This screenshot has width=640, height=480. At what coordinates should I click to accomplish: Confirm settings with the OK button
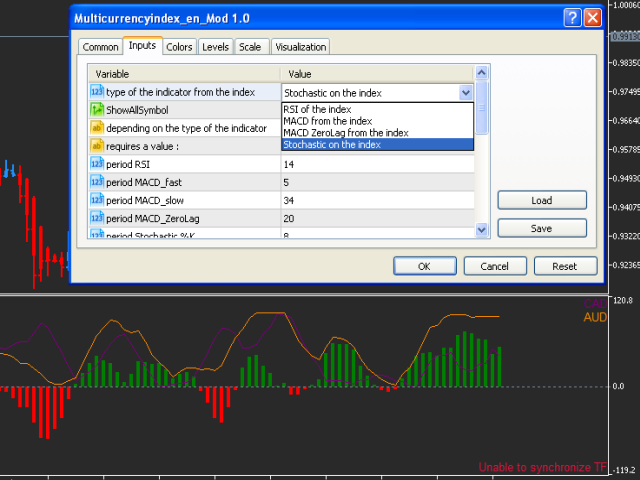point(424,267)
